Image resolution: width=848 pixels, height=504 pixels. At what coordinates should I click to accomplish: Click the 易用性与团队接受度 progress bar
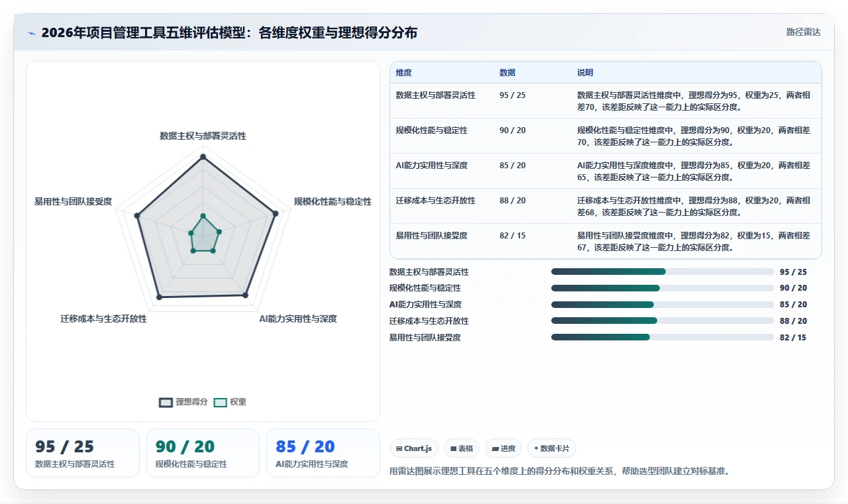[x=662, y=337]
